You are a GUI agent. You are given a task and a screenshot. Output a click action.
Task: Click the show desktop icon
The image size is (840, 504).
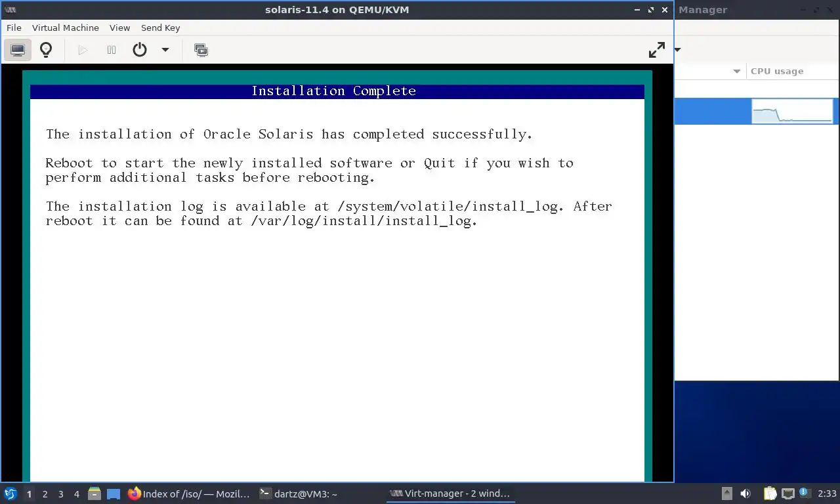(x=114, y=494)
